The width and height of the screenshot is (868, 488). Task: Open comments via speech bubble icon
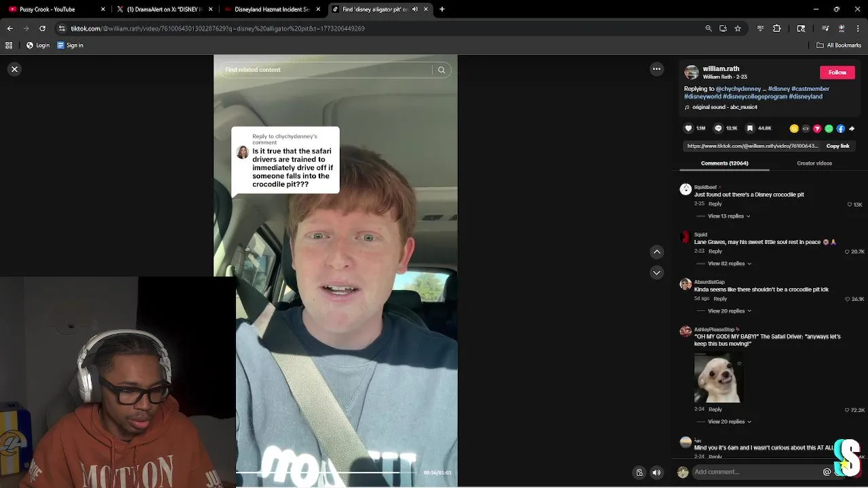coord(718,128)
